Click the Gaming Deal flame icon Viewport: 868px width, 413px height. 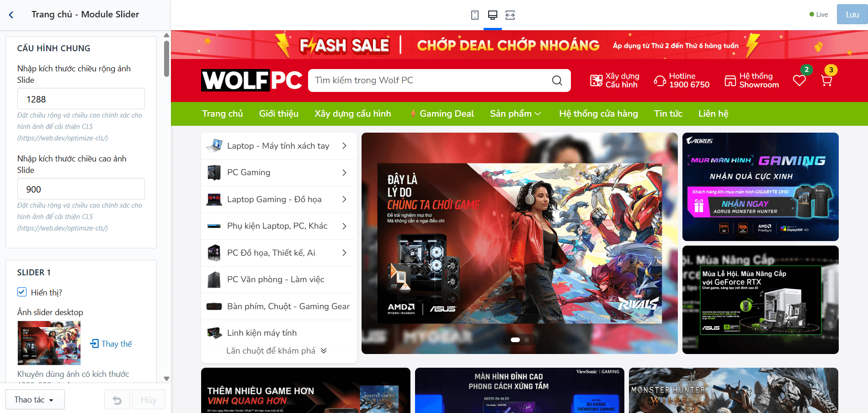pyautogui.click(x=413, y=113)
